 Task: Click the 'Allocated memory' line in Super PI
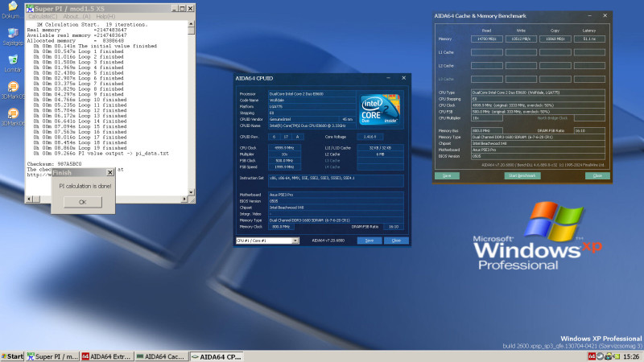tap(76, 41)
